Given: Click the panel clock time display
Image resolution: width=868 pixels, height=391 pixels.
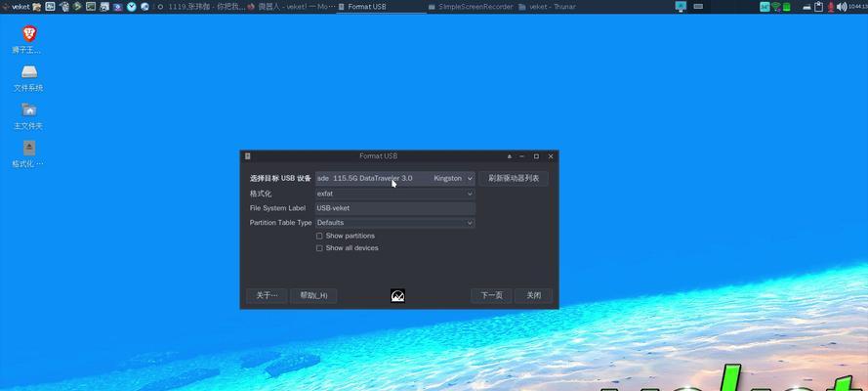Looking at the screenshot, I should [858, 7].
